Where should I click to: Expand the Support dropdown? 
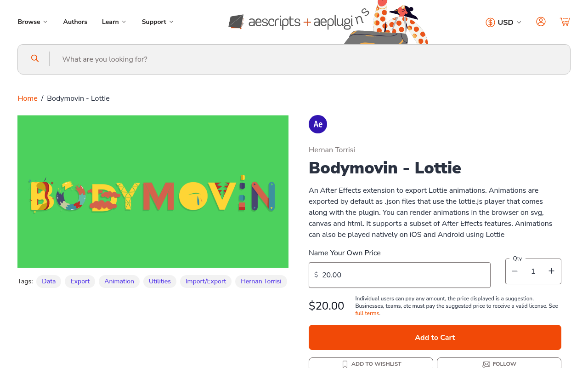157,21
